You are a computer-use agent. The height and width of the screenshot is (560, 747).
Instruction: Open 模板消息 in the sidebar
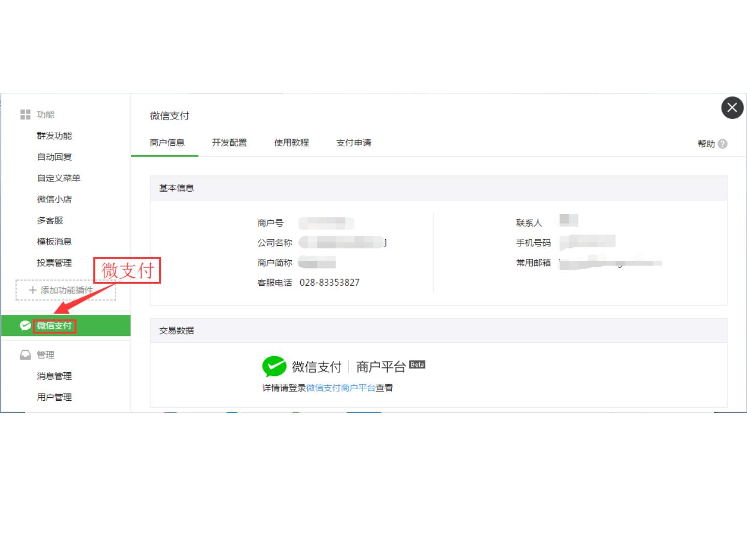[x=54, y=242]
